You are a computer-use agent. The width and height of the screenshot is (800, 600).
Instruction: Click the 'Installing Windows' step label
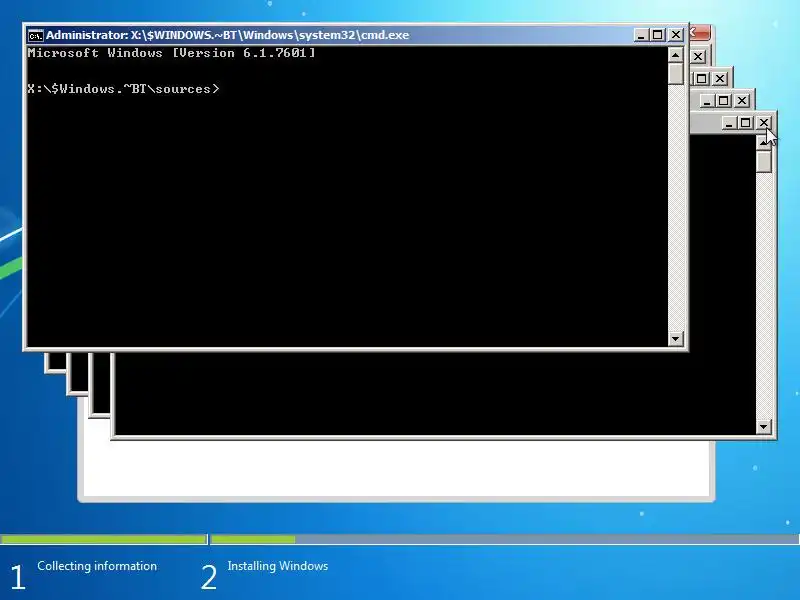(x=278, y=566)
